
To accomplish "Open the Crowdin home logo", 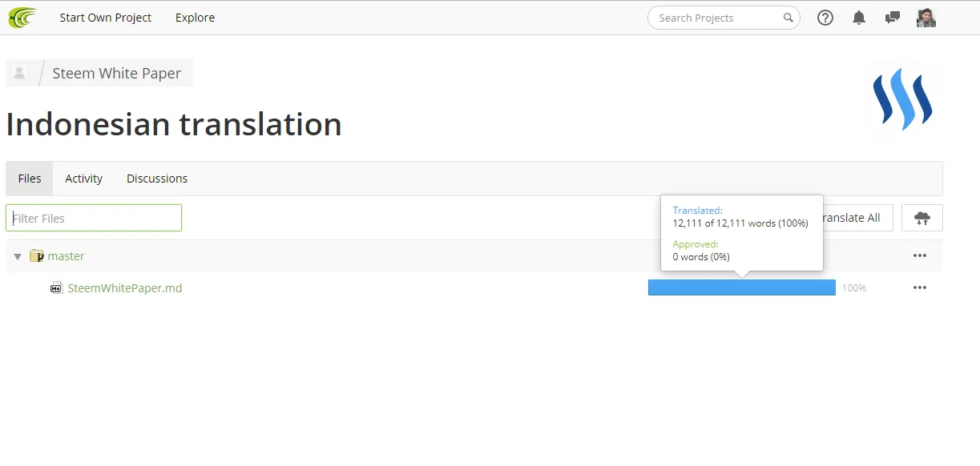I will click(22, 18).
